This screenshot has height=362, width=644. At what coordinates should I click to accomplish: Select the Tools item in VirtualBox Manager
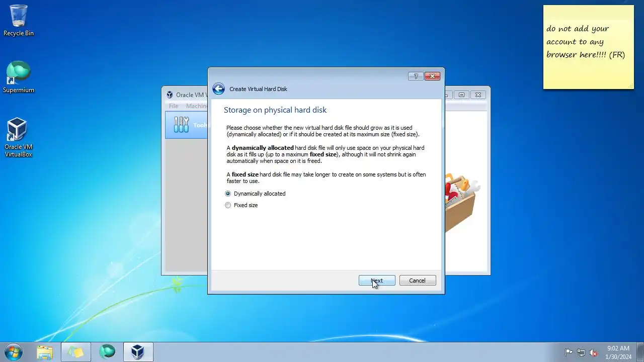click(187, 125)
